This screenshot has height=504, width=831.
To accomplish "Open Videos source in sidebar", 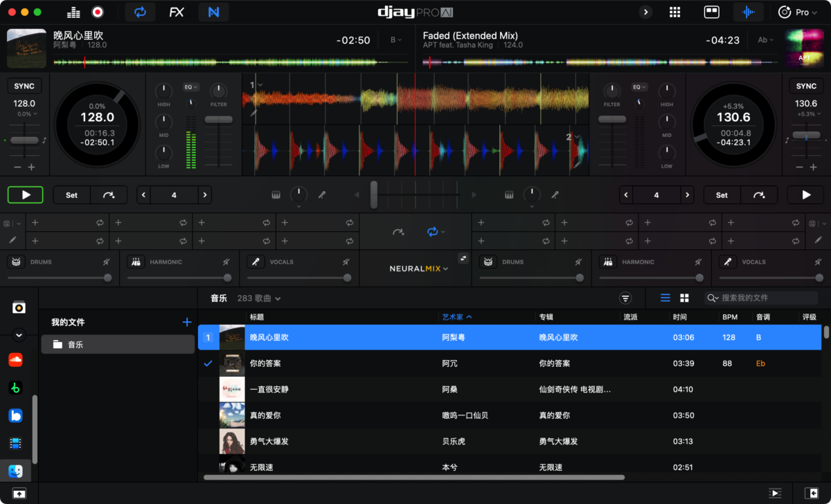I will [15, 443].
